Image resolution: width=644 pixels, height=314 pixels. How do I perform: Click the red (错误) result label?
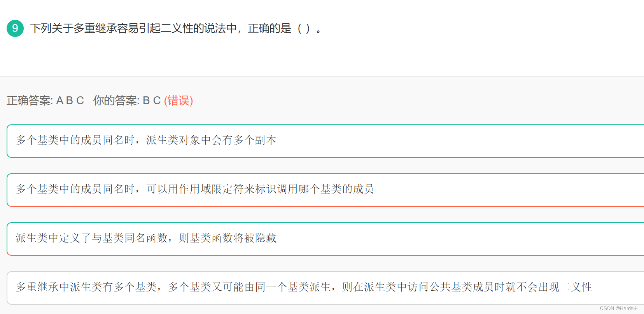click(178, 101)
